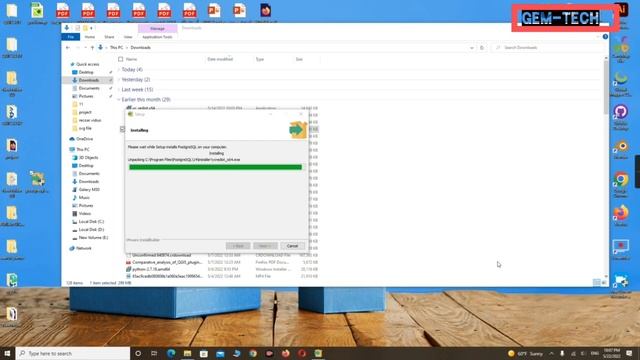Open the Home ribbon tab
Screen dimensions: 640x360
point(89,37)
